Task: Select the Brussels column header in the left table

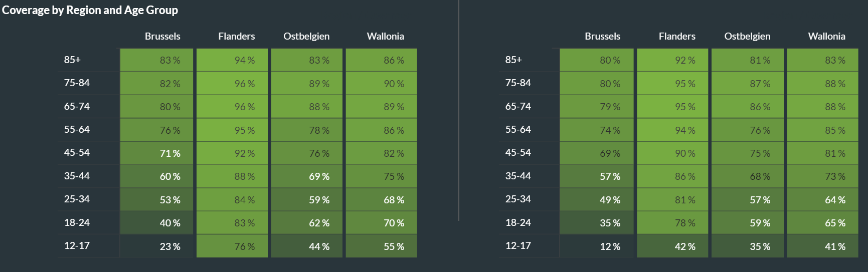Action: click(162, 36)
